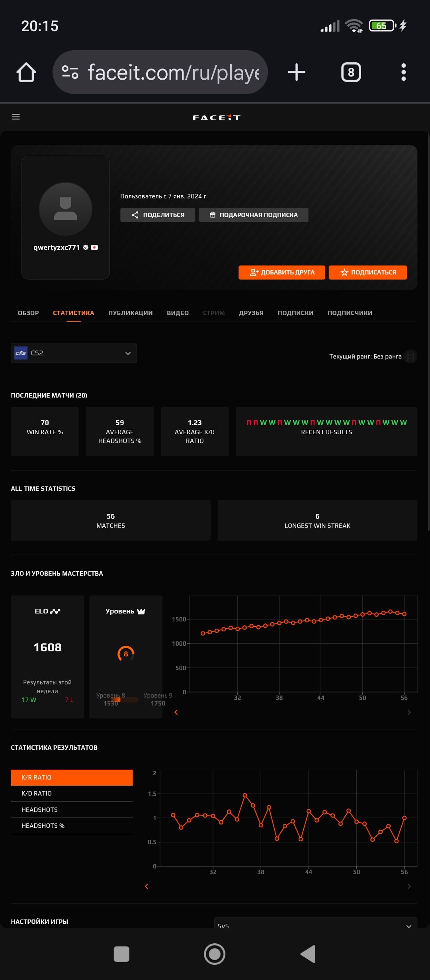
Task: Open the browser three-dot overflow menu
Action: point(403,73)
